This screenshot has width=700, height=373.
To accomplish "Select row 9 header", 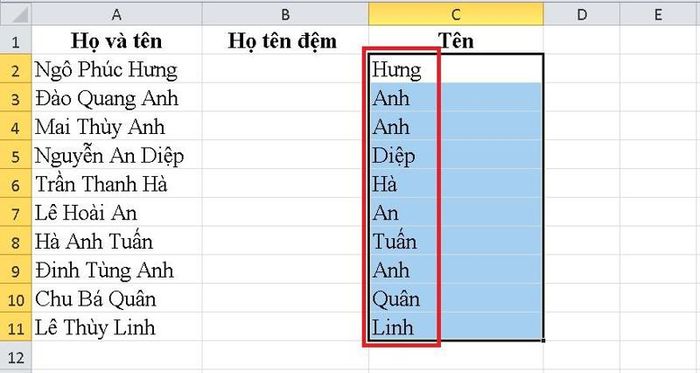I will [16, 269].
